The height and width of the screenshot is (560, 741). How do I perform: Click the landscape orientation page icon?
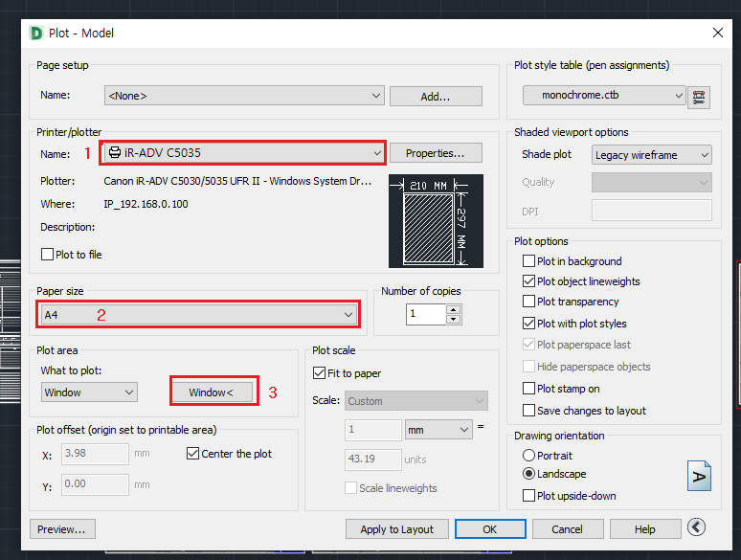699,476
